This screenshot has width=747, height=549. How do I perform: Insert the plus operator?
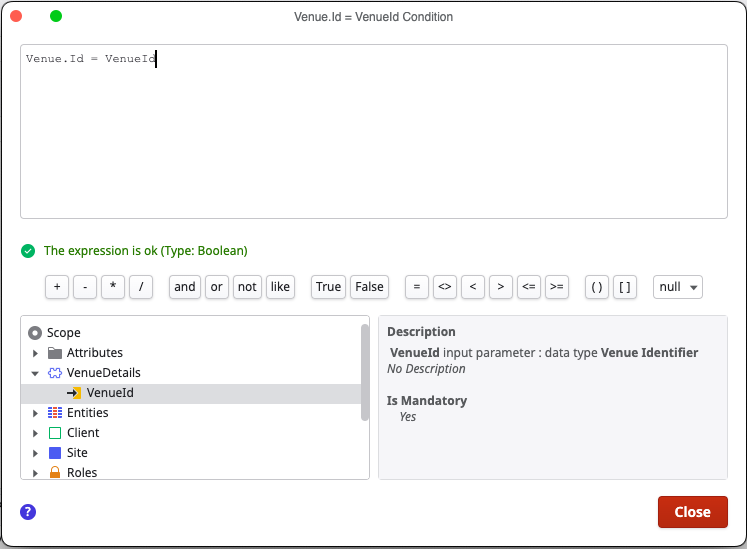click(57, 287)
